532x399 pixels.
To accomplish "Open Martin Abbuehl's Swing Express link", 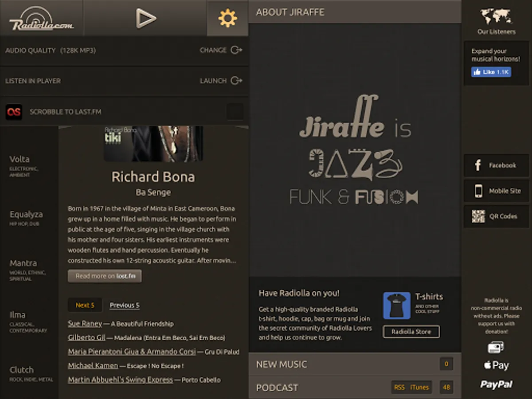I will click(x=120, y=379).
